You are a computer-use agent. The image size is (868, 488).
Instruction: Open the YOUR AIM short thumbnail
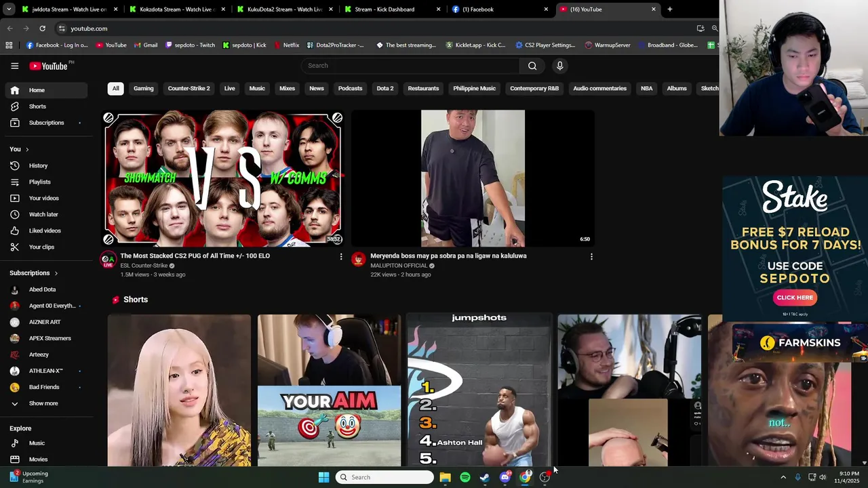[x=329, y=390]
